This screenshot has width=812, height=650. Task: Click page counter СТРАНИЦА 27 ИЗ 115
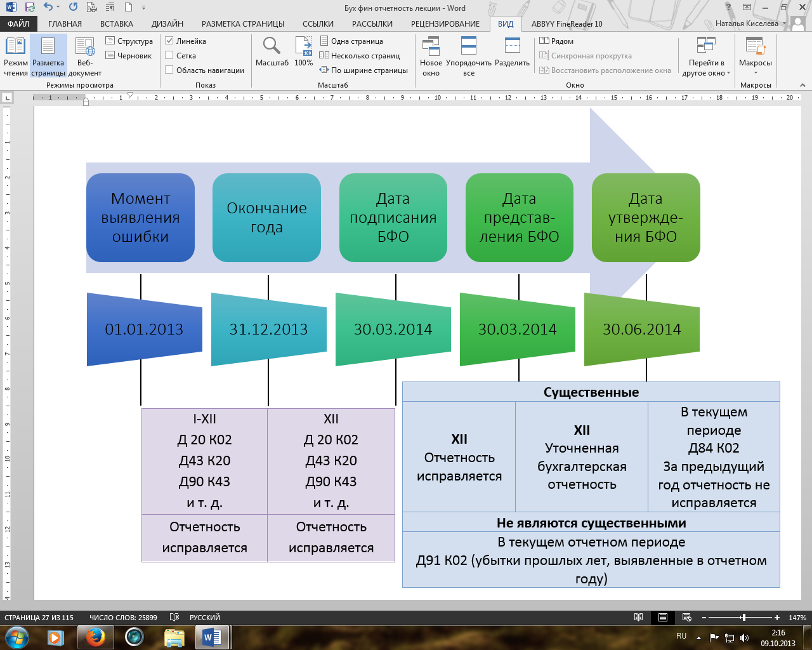(39, 617)
